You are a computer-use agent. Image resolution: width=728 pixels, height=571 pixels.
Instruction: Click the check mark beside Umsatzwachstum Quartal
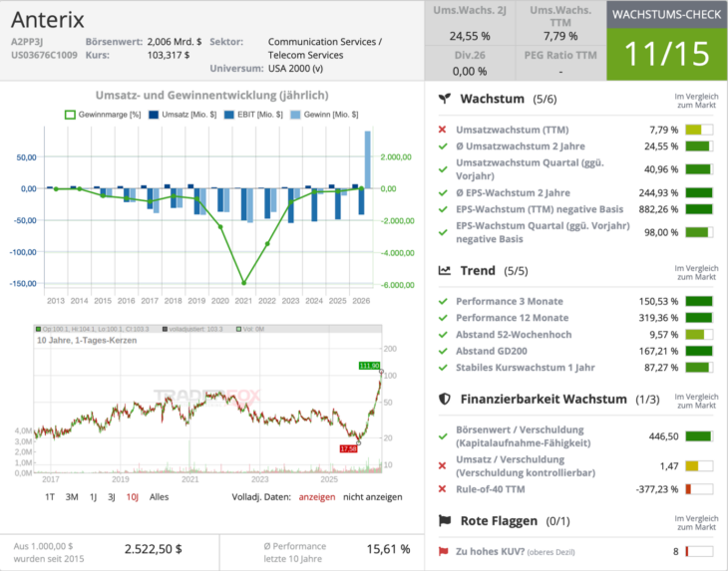point(443,169)
